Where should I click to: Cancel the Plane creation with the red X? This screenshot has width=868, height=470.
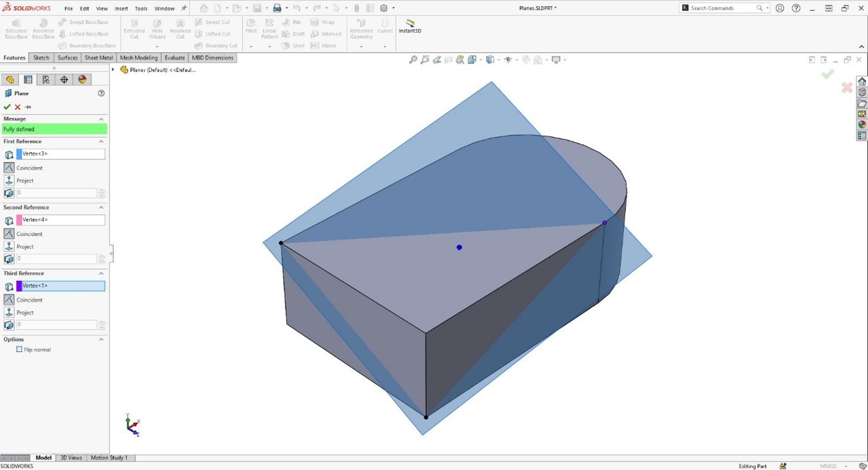(17, 106)
